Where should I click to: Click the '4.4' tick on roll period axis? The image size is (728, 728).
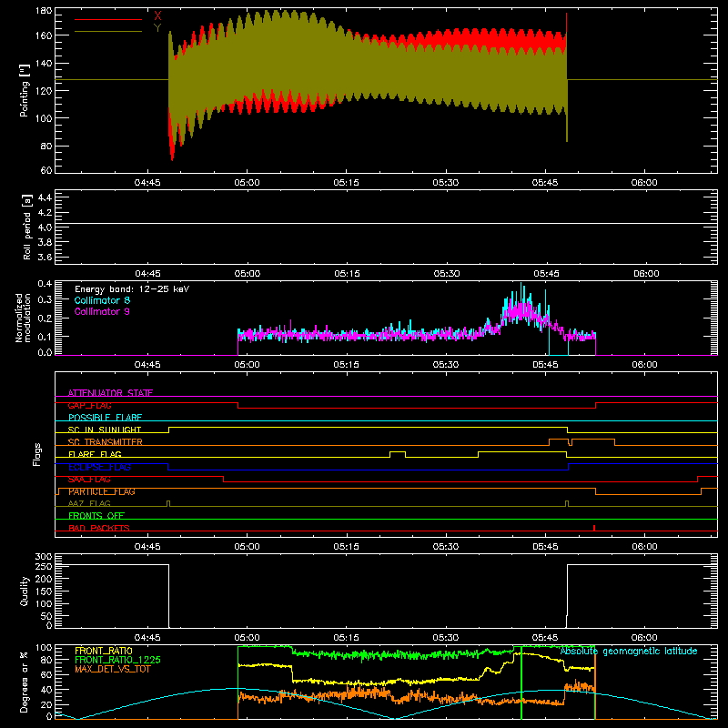[x=45, y=197]
